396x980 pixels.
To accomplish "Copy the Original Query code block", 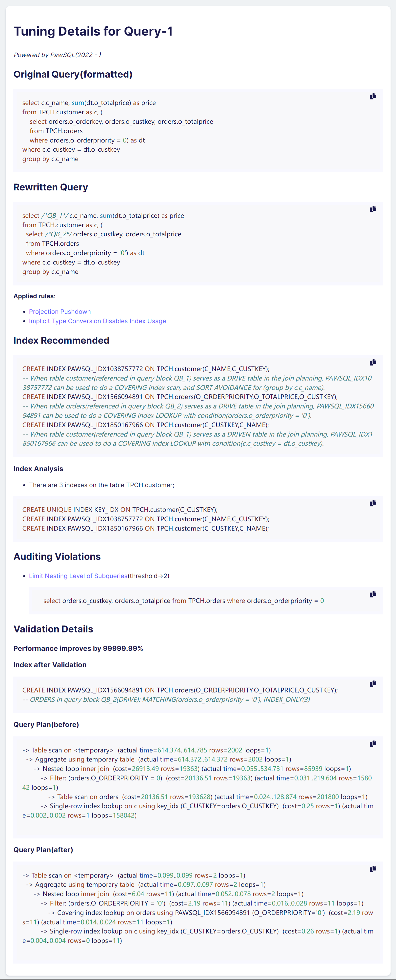I will pos(372,96).
